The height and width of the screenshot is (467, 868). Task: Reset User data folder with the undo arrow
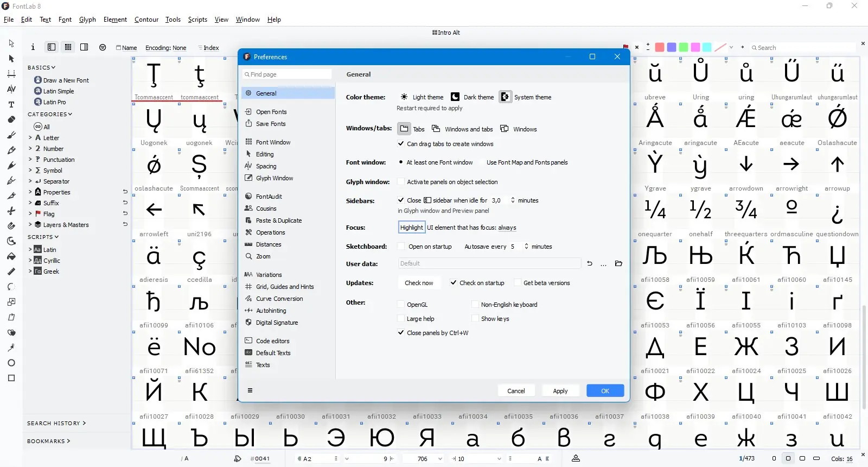coord(590,263)
